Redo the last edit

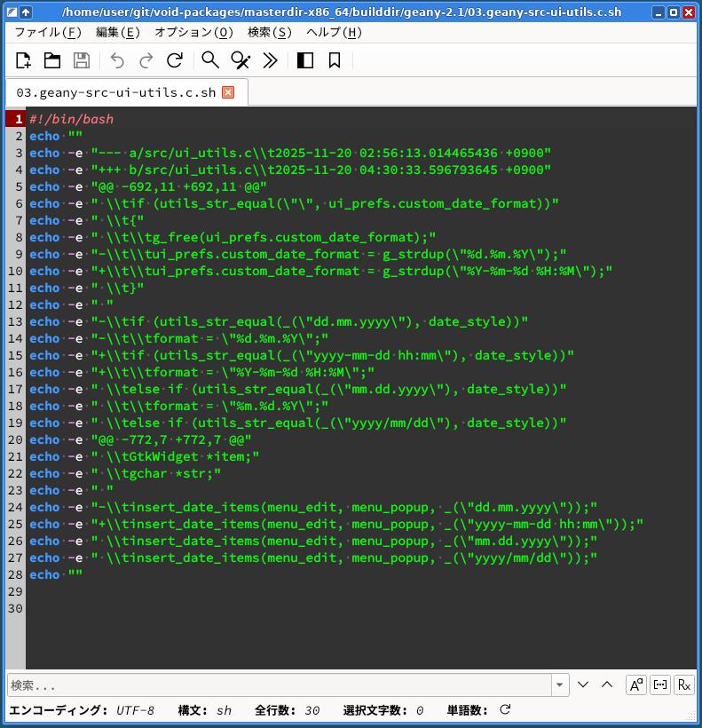[146, 60]
